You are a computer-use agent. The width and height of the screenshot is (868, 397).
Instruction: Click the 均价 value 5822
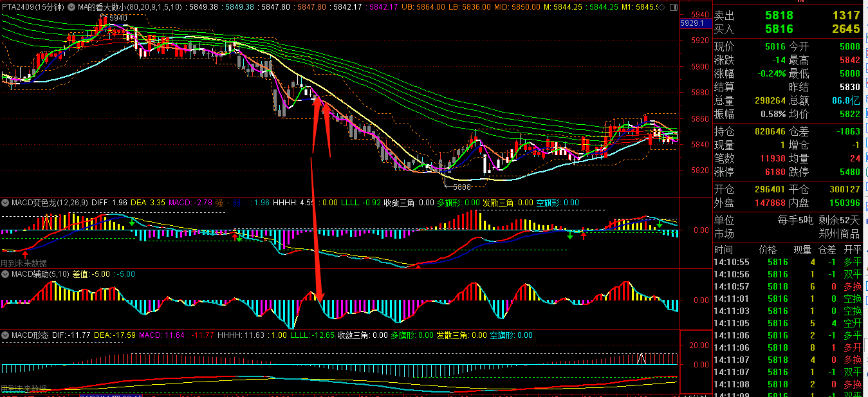(x=849, y=114)
